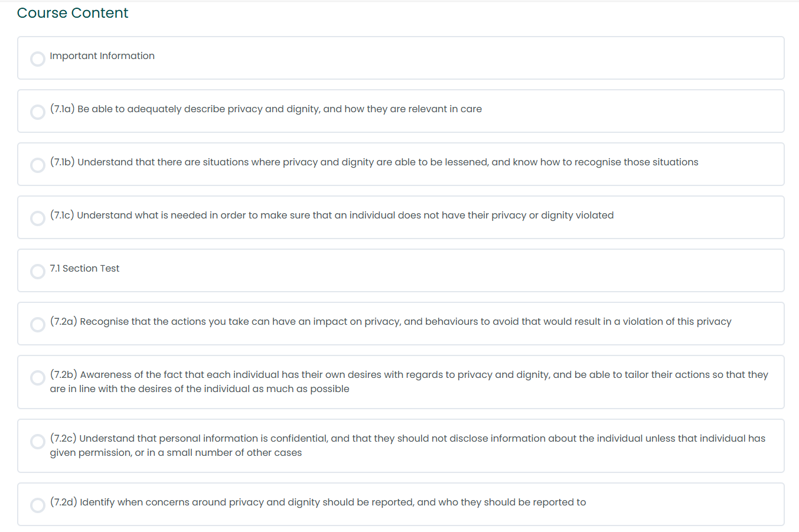The height and width of the screenshot is (532, 799).
Task: Click the status circle next to 7.2b
Action: (38, 378)
